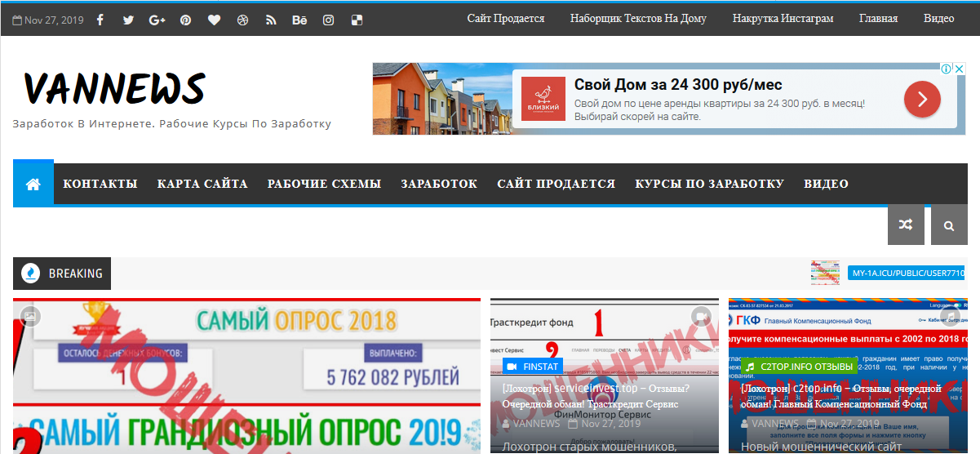
Task: Open the FINSTAT category tag
Action: (x=533, y=367)
